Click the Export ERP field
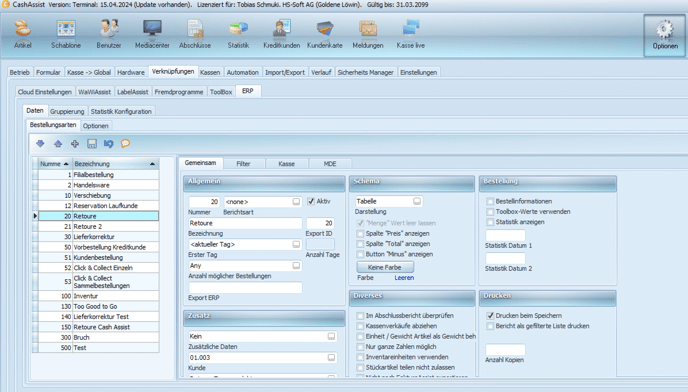688x392 pixels. coord(245,288)
